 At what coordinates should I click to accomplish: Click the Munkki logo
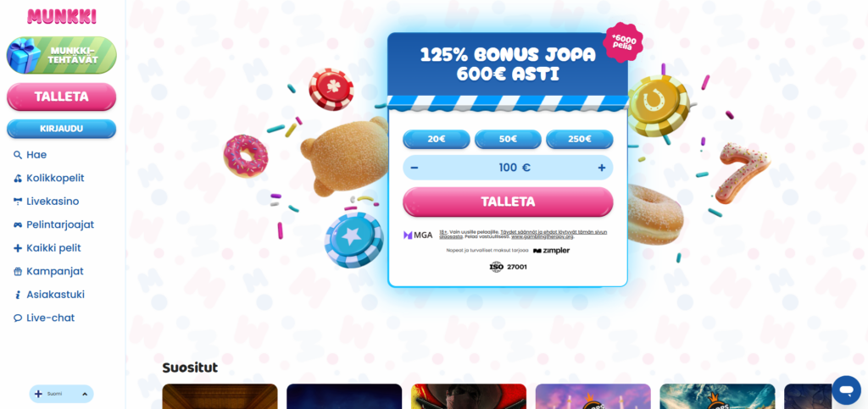61,17
